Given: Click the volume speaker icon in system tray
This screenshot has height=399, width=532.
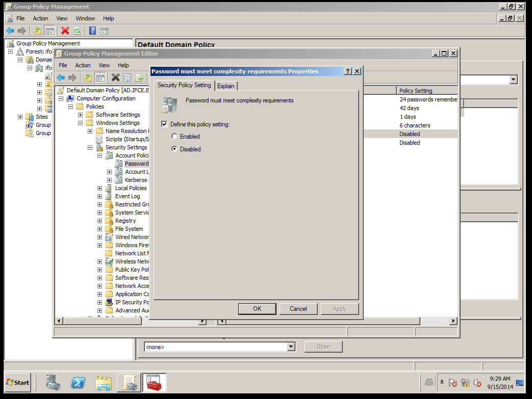Looking at the screenshot, I should click(477, 383).
